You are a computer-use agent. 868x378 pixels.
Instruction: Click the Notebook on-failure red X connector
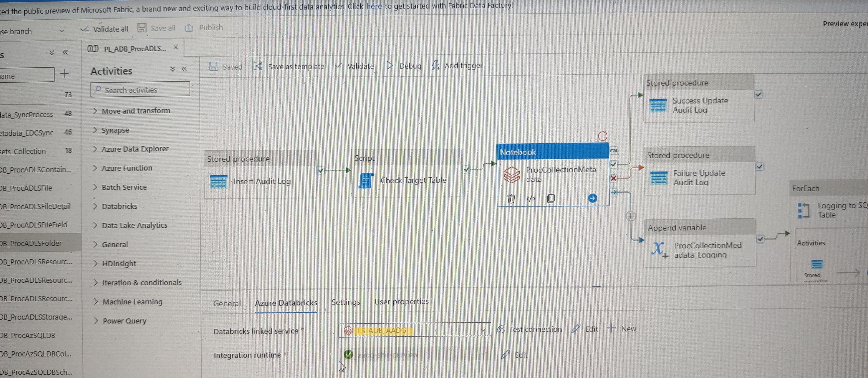coord(613,178)
